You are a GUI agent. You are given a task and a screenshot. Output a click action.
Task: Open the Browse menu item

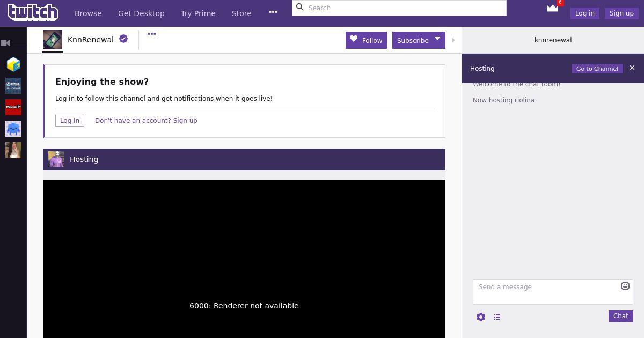(88, 13)
